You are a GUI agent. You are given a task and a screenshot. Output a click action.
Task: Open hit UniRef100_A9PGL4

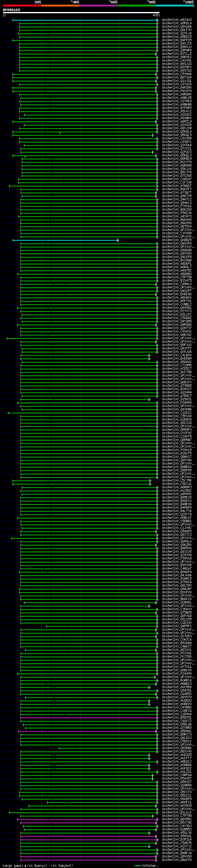click(x=177, y=24)
